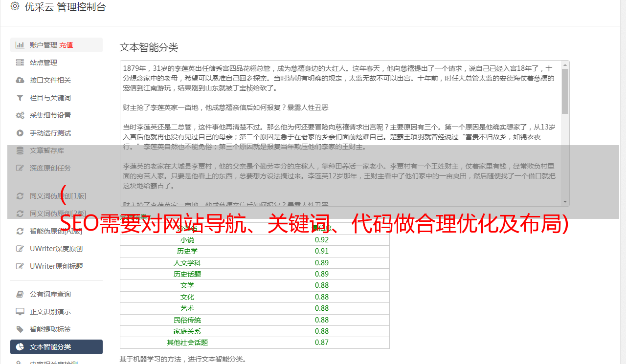Click the cloud upload icon for 接口文件相关
626x364 pixels.
[x=20, y=80]
